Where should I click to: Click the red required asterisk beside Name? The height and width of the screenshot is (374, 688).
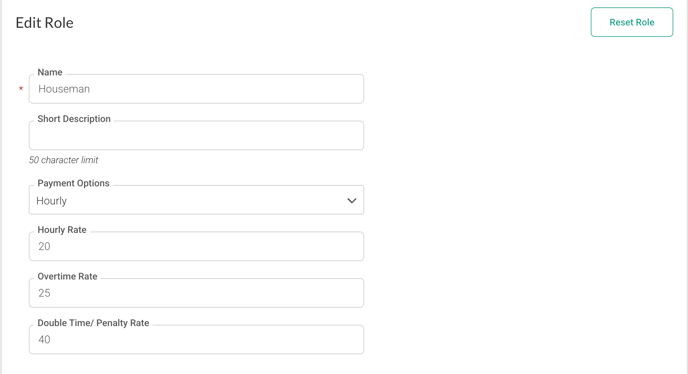[21, 89]
